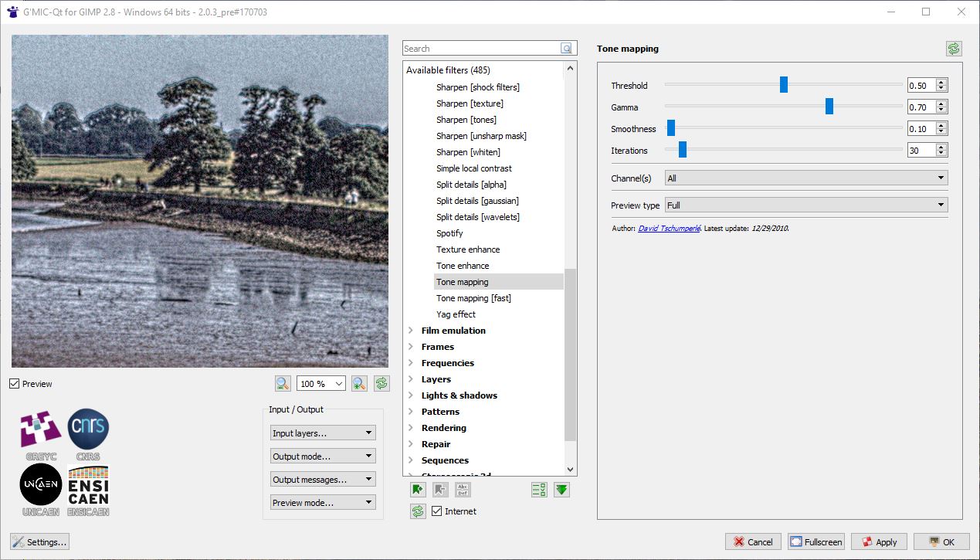Open the Preview type dropdown set to Full
980x560 pixels.
click(806, 205)
